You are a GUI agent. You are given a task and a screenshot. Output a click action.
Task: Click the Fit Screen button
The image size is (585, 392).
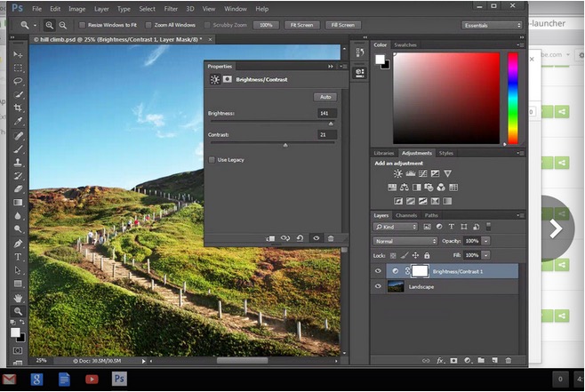(x=304, y=25)
